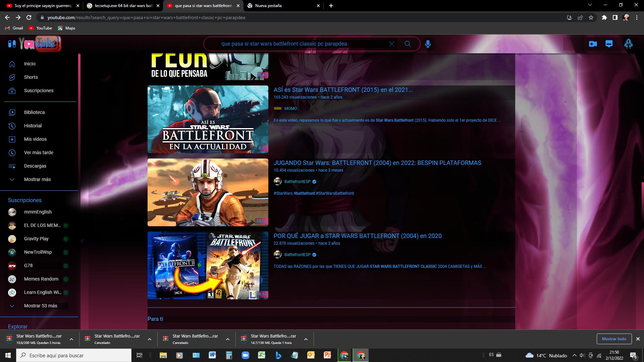644x362 pixels.
Task: Open the Chrome extensions puzzle icon
Action: tap(604, 17)
